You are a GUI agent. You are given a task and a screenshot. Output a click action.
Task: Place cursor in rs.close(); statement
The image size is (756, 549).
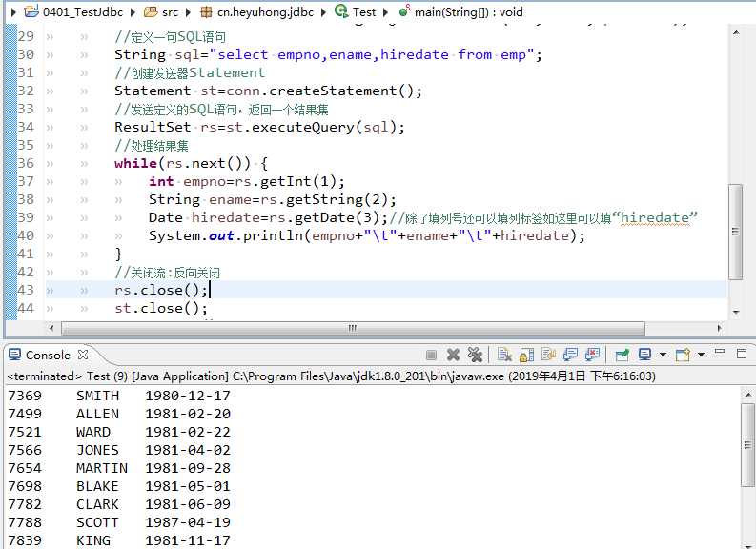coord(161,290)
